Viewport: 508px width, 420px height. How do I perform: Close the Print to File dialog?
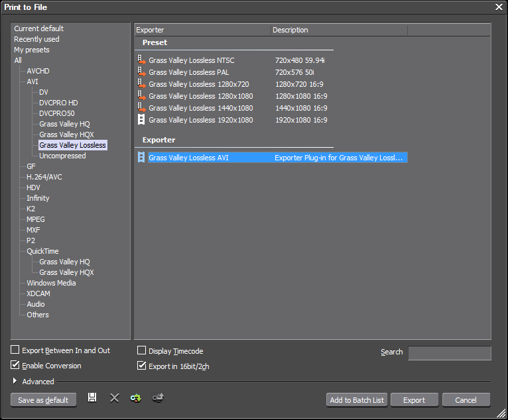tap(499, 7)
